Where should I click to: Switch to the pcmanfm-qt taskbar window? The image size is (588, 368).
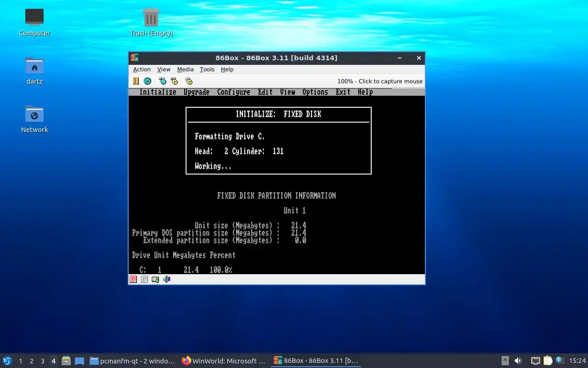click(x=132, y=361)
